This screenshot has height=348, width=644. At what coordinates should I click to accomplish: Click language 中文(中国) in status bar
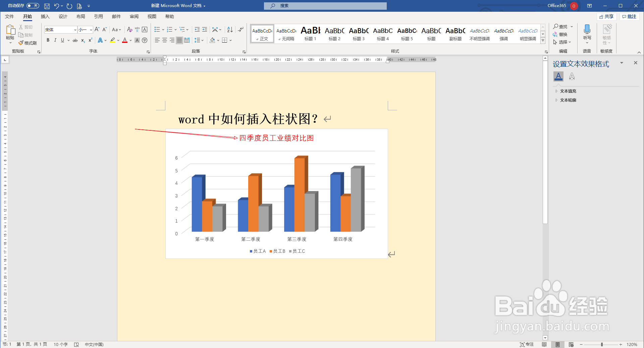coord(94,344)
